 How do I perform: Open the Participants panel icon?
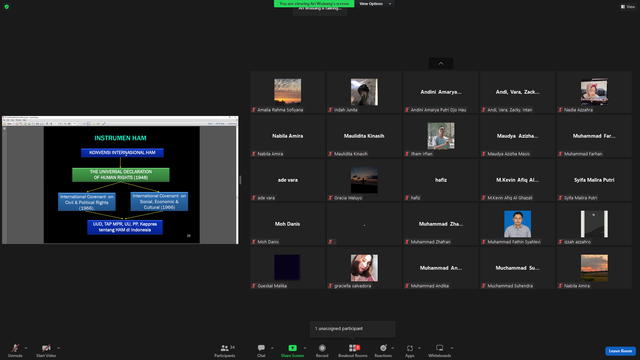tap(224, 348)
